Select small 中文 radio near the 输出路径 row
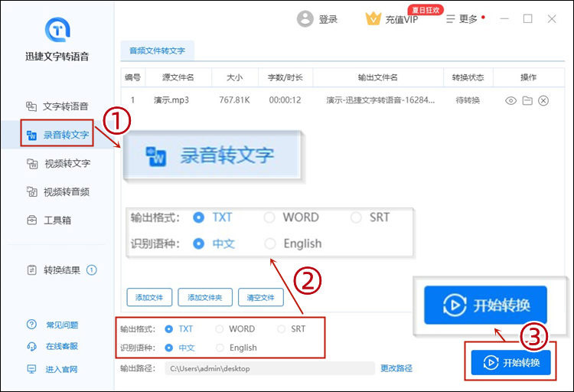 click(x=169, y=348)
